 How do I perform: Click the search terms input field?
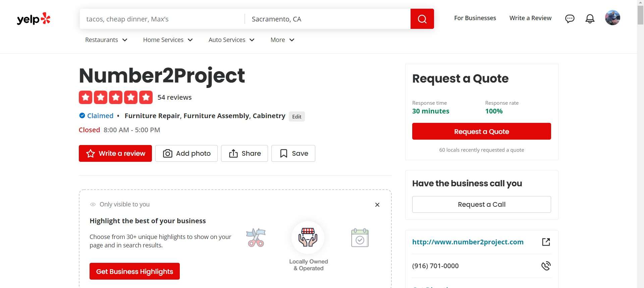tap(162, 19)
